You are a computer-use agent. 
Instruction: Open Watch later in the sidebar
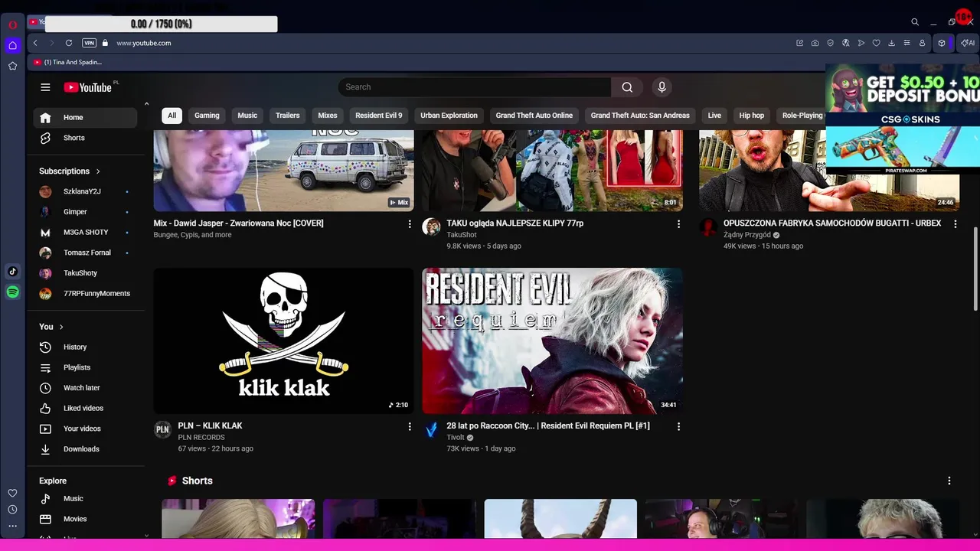85,388
